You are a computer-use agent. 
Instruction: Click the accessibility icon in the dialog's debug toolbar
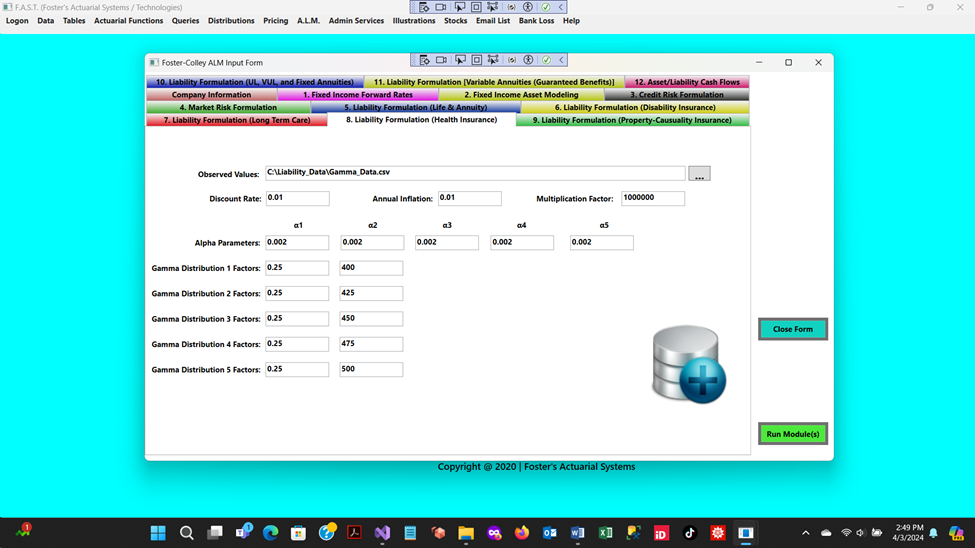tap(528, 60)
